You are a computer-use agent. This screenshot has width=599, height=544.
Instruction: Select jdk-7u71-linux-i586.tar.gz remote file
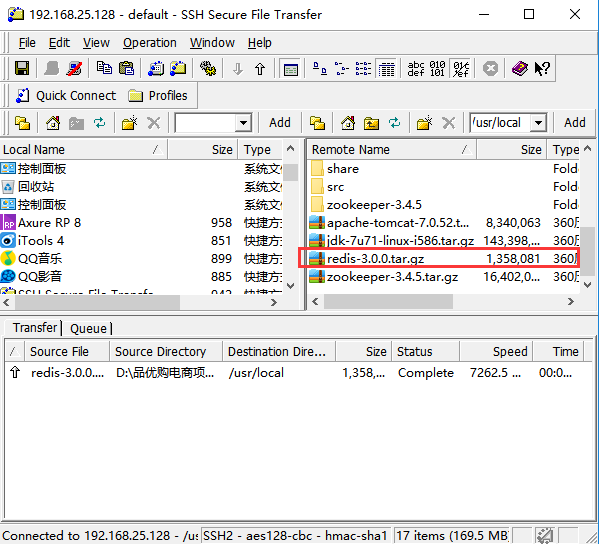(x=443, y=241)
